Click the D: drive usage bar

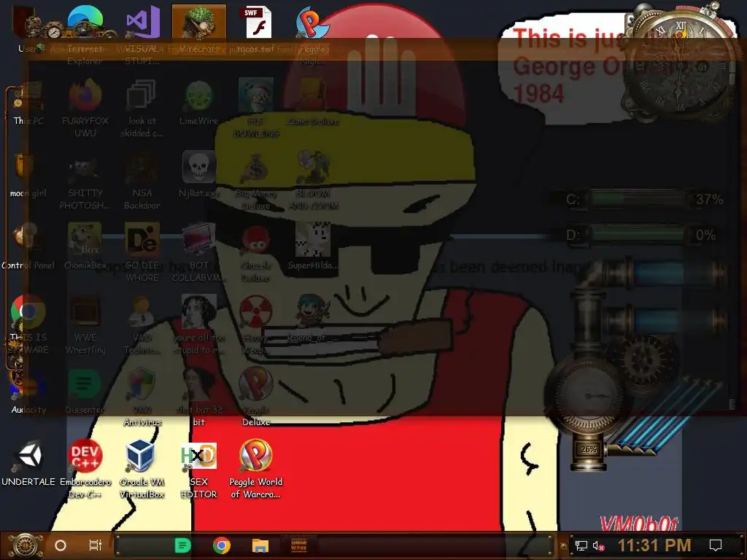(x=638, y=235)
